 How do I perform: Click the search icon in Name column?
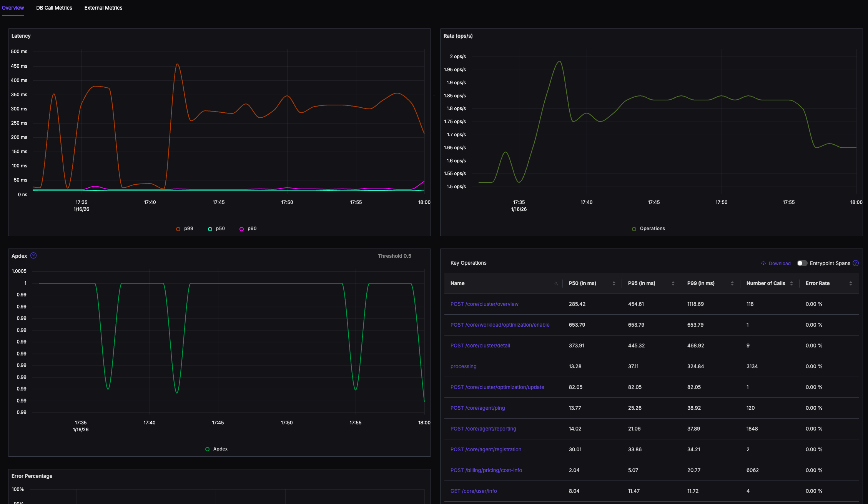click(x=556, y=284)
